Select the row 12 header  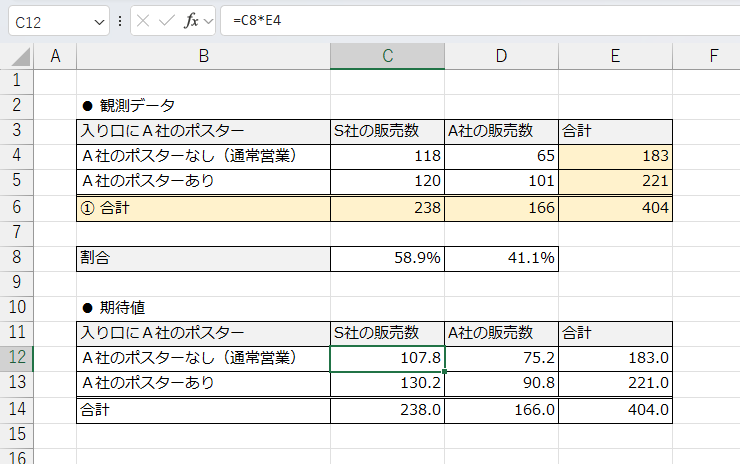(x=17, y=357)
